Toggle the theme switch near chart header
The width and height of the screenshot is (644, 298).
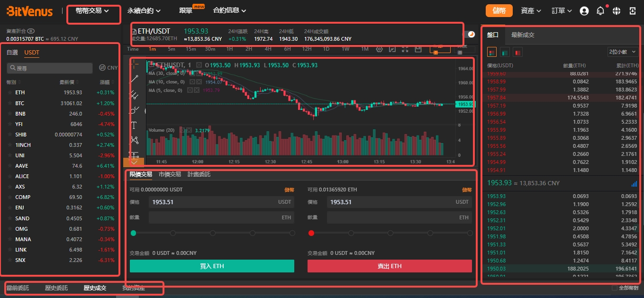pos(469,35)
